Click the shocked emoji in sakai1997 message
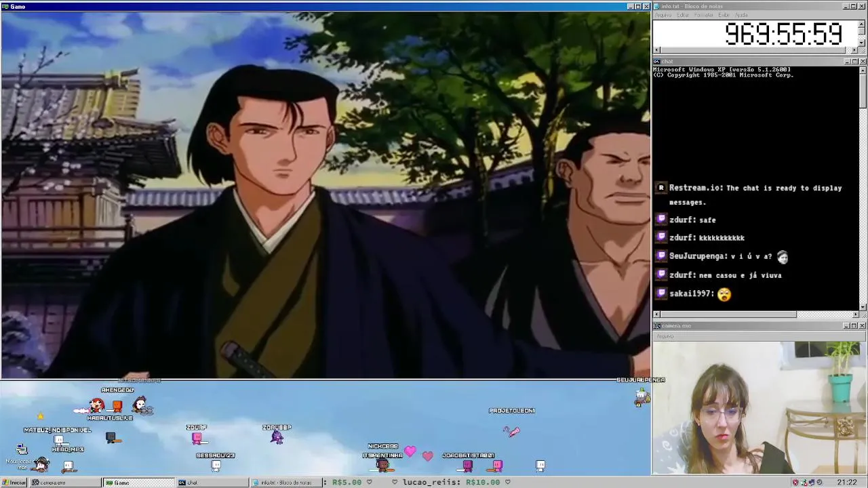 coord(724,294)
